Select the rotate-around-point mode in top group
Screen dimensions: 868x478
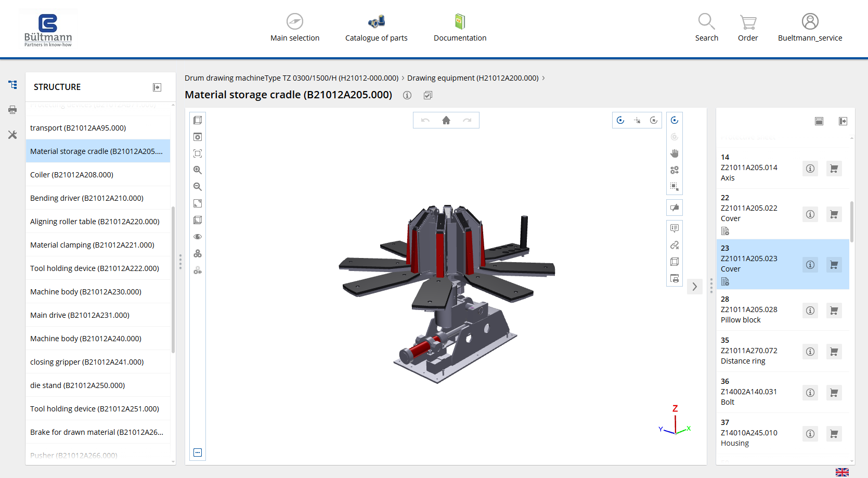coord(620,120)
